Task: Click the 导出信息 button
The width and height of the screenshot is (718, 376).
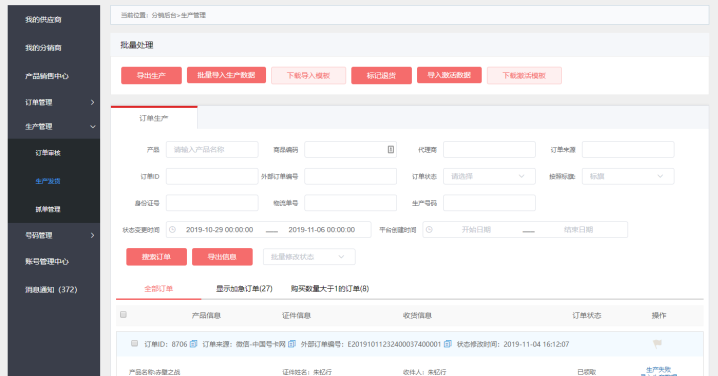Action: (x=222, y=257)
